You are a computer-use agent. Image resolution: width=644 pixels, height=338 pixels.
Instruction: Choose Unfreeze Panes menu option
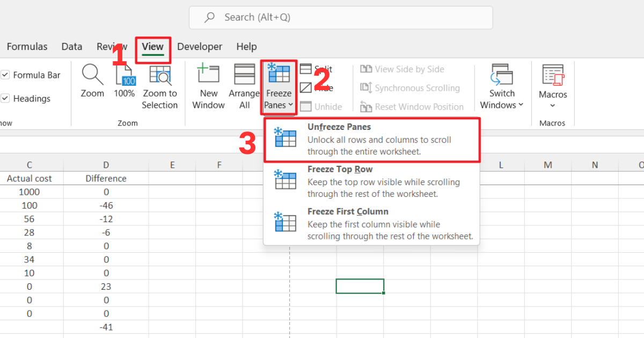[x=371, y=139]
